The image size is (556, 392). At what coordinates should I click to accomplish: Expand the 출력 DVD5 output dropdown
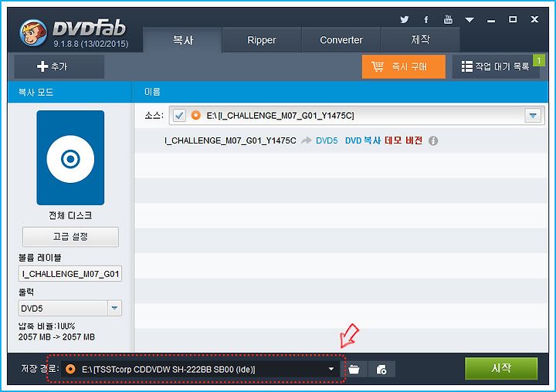[114, 309]
